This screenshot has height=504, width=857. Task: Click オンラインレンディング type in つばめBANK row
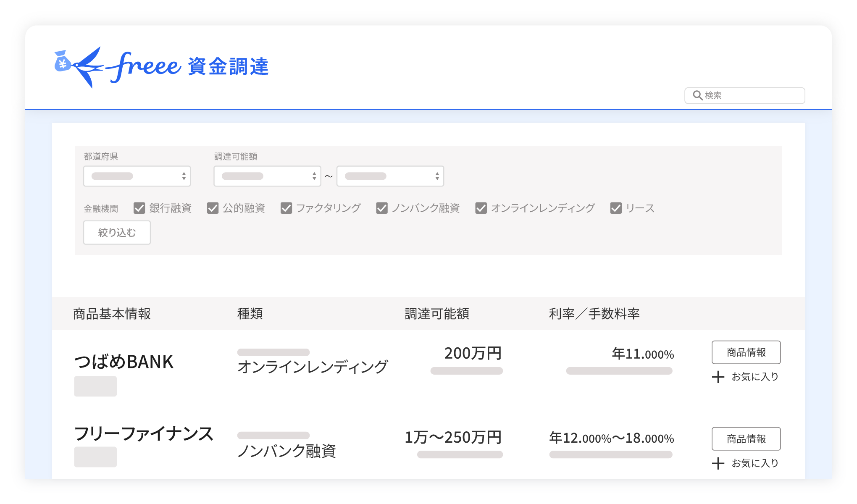coord(313,367)
